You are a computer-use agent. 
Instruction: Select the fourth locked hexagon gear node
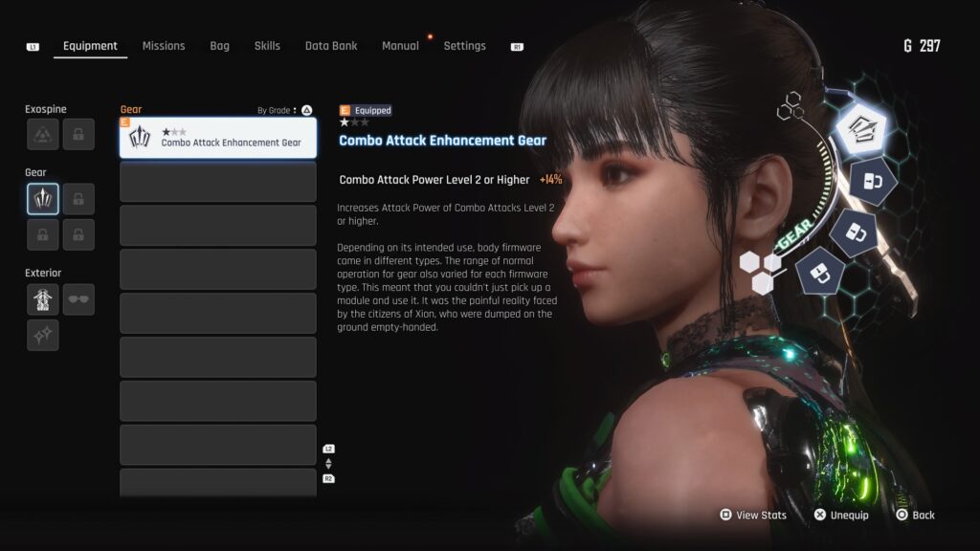point(820,272)
